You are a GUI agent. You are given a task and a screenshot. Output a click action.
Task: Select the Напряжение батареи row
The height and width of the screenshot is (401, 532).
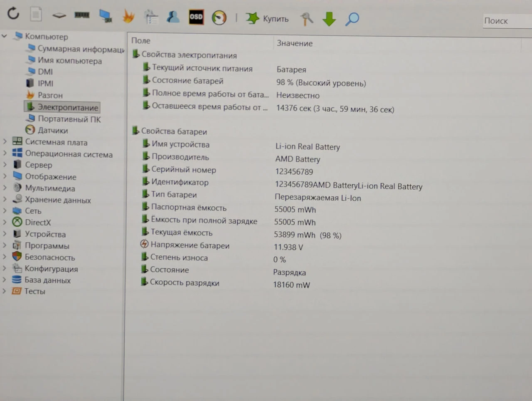pyautogui.click(x=190, y=245)
